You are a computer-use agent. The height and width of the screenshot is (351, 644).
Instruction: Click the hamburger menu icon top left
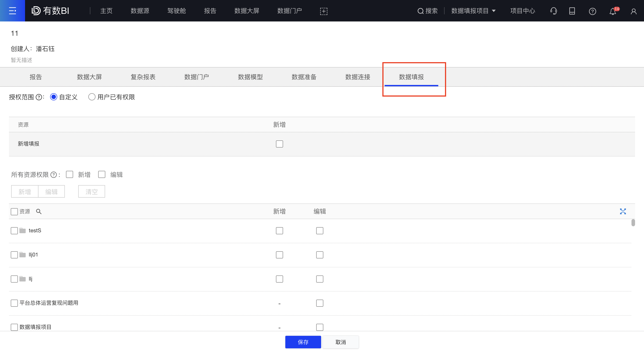(x=12, y=11)
